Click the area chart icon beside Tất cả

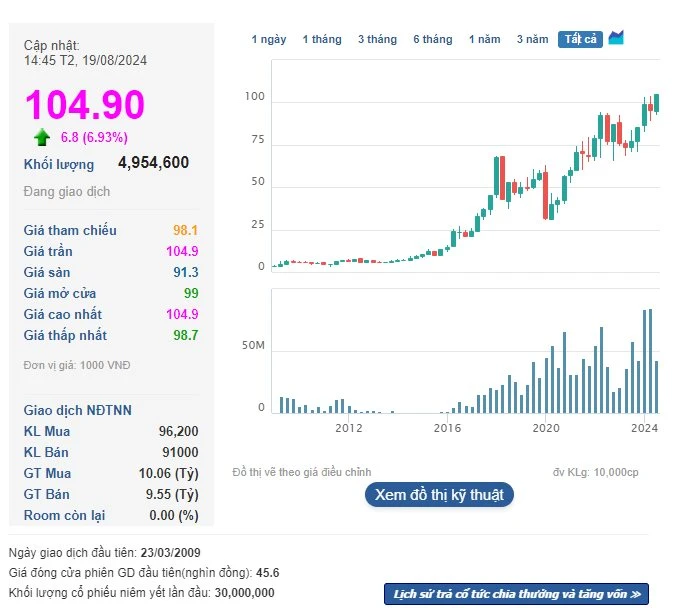point(616,38)
